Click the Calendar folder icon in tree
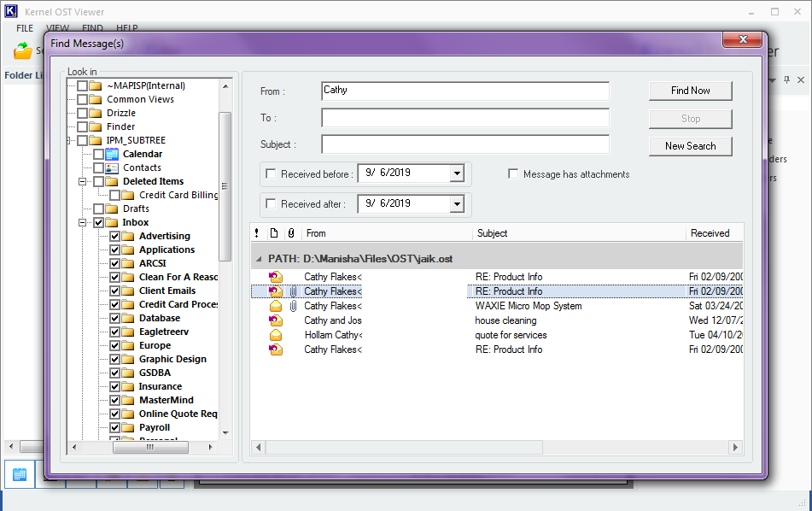 112,154
